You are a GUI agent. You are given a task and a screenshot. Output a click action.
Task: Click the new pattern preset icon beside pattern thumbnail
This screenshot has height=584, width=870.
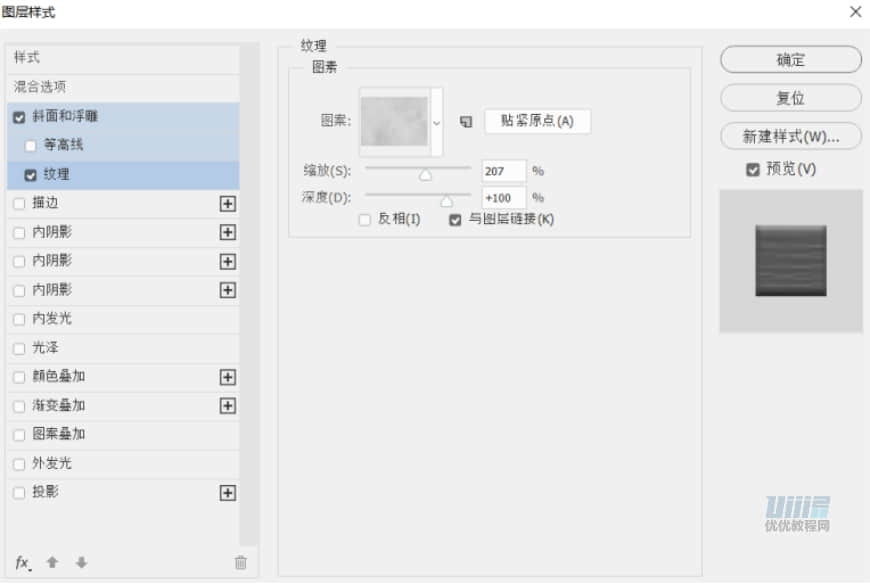coord(463,119)
